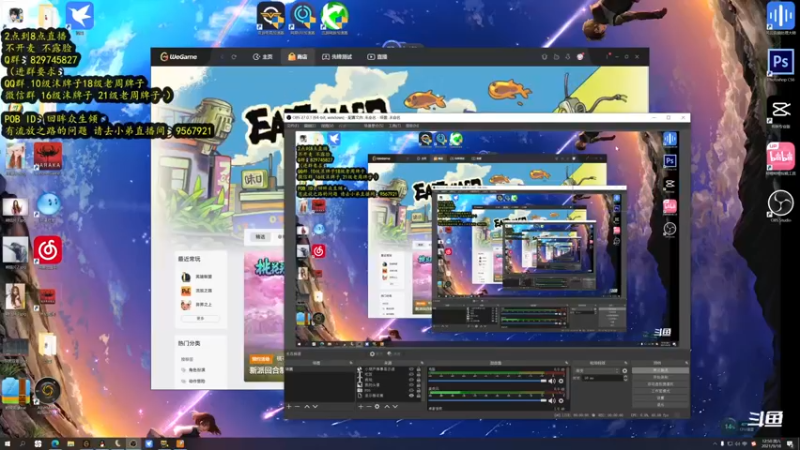Open the OBS scene transition dropdown
800x450 pixels.
pyautogui.click(x=597, y=371)
